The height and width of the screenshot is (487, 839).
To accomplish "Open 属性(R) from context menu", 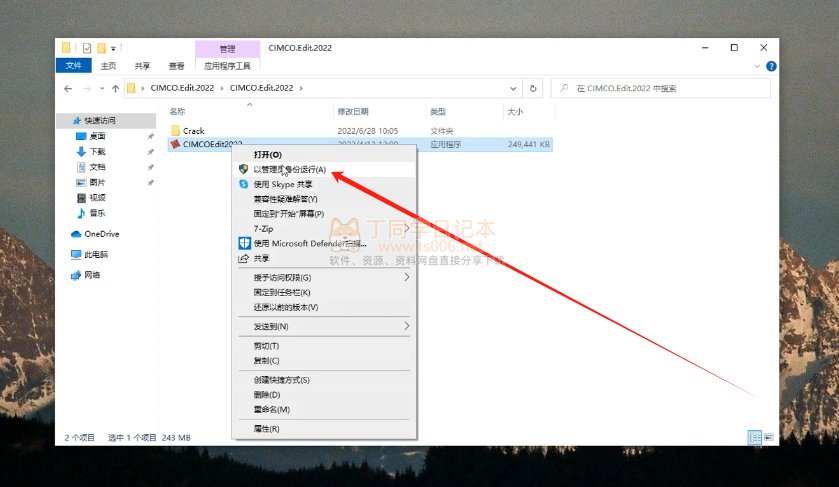I will [324, 429].
